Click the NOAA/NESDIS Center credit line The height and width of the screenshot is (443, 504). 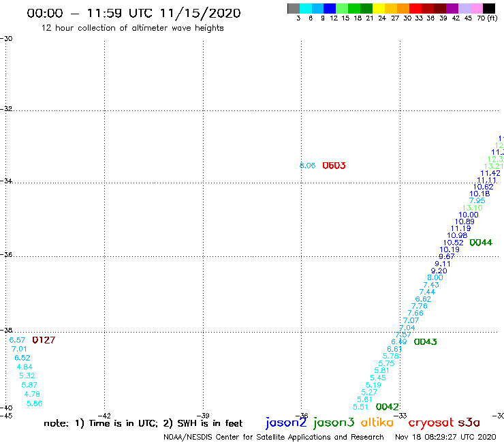(274, 438)
